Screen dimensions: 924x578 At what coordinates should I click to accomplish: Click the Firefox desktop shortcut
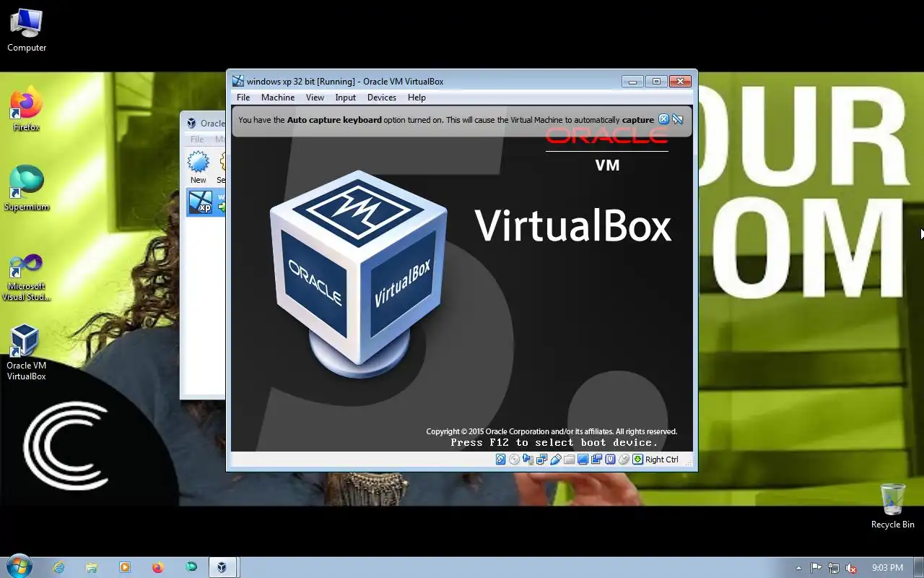[x=27, y=110]
